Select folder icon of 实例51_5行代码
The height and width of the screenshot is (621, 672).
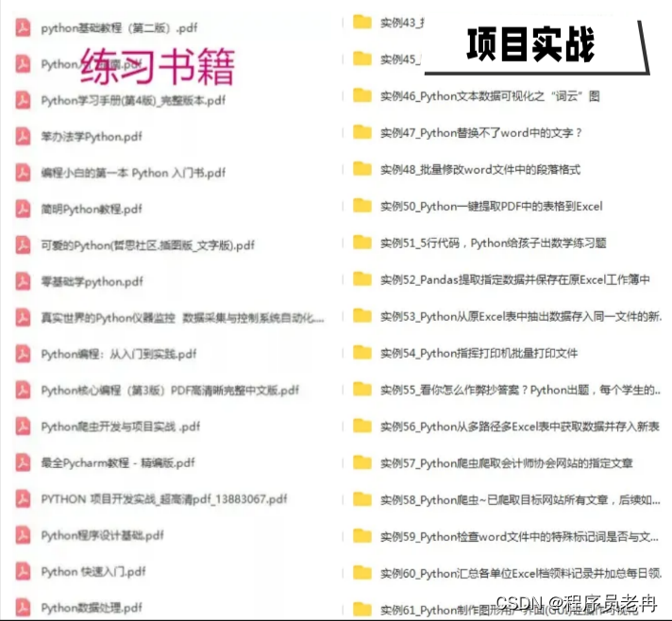tap(362, 243)
